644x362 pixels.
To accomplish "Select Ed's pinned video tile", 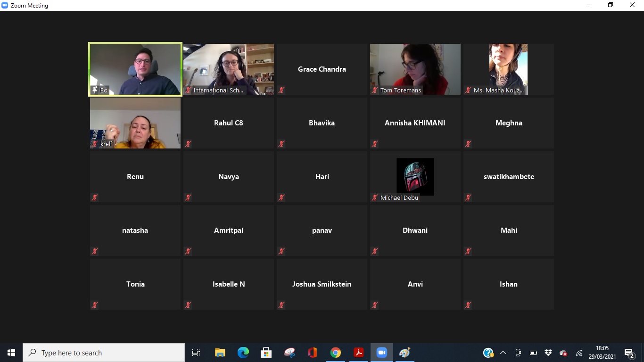I will click(x=135, y=69).
